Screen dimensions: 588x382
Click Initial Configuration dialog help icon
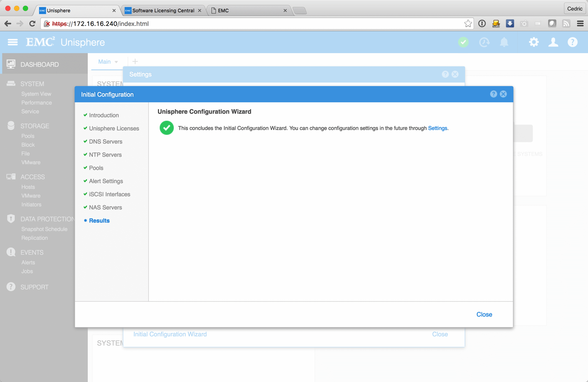click(493, 94)
